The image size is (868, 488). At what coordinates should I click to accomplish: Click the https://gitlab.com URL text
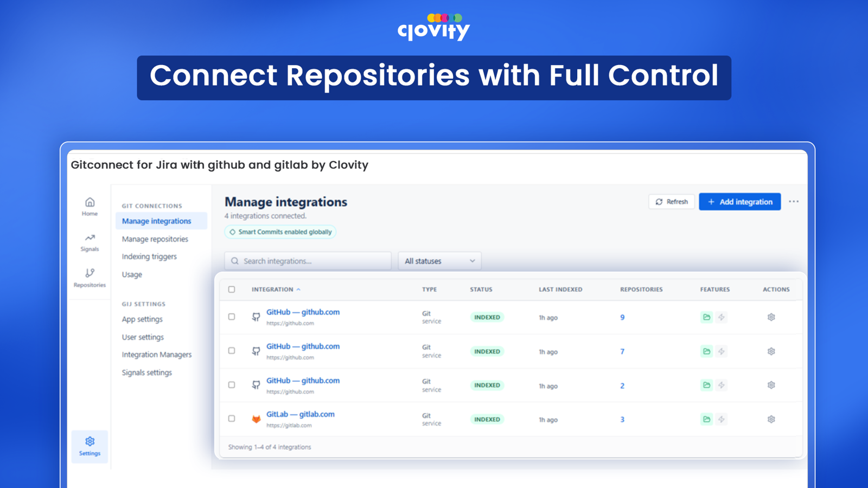[x=289, y=426]
